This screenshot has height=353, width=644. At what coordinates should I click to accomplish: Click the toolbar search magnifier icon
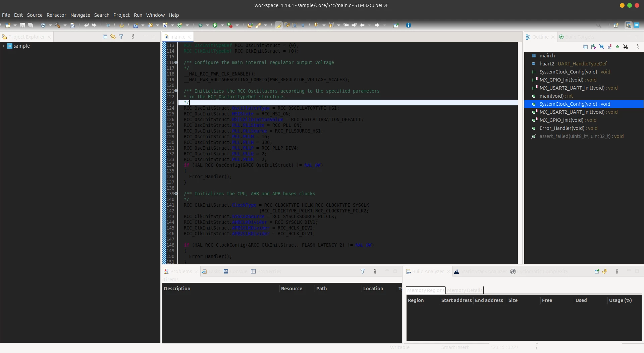pos(599,25)
